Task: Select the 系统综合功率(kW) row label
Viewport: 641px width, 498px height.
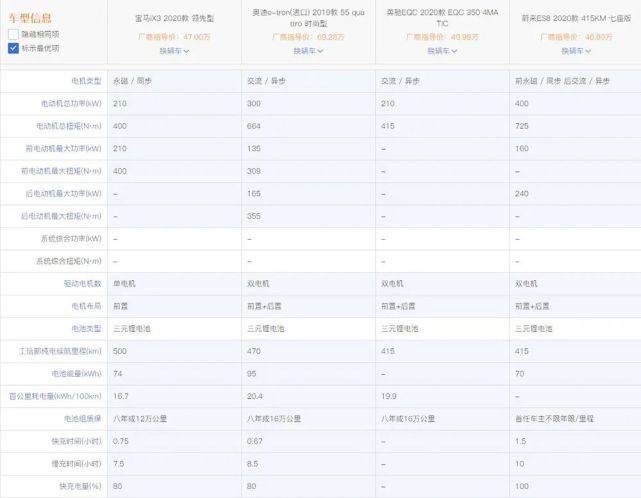Action: click(x=71, y=238)
